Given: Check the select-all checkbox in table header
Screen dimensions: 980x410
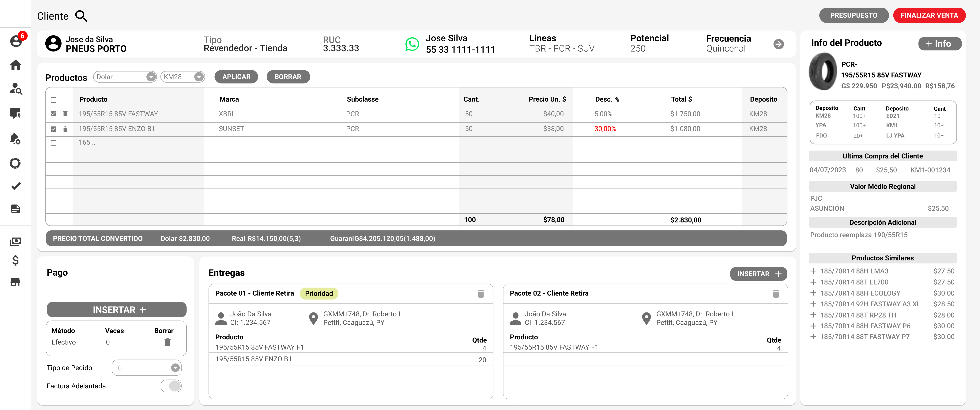Looking at the screenshot, I should pos(54,100).
